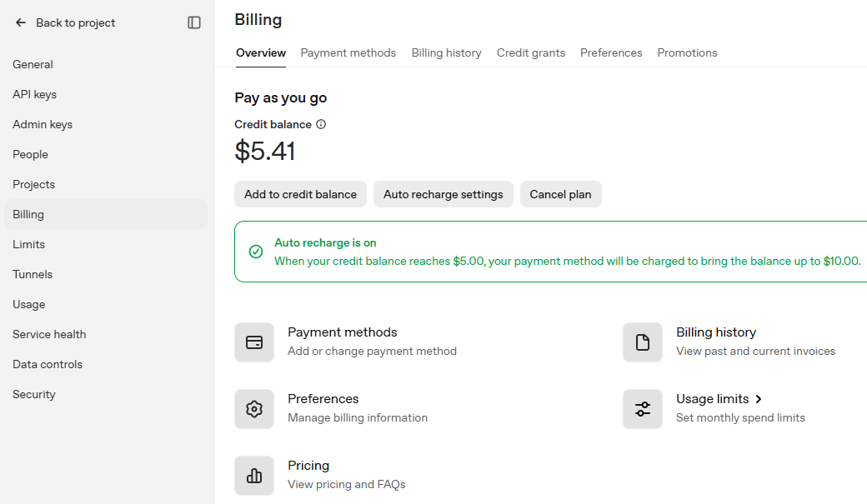
Task: Open the Pricing bar chart icon
Action: (254, 476)
